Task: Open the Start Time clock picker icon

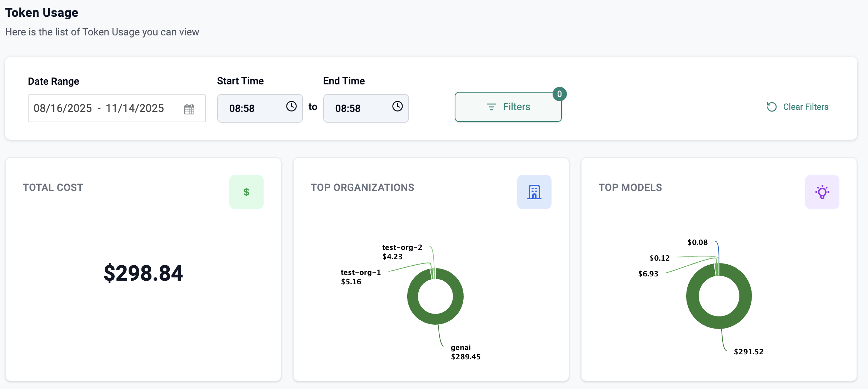Action: 291,106
